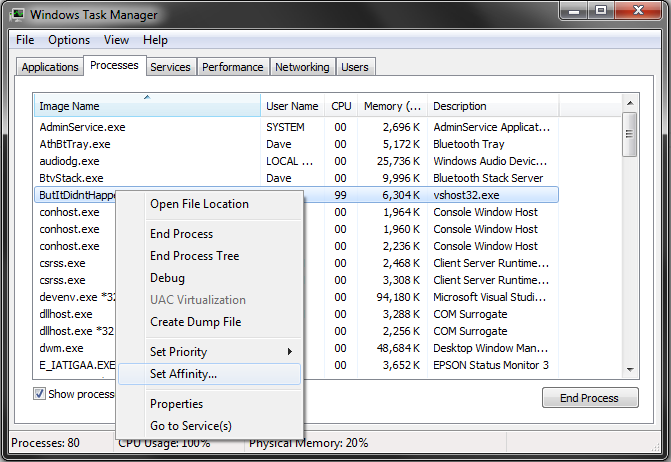Click the SYSTEM user name cell

285,127
